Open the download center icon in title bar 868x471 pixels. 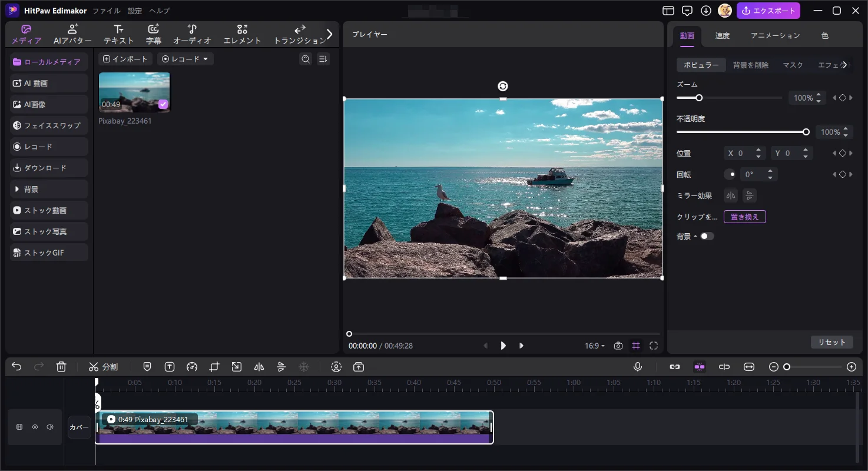coord(706,11)
